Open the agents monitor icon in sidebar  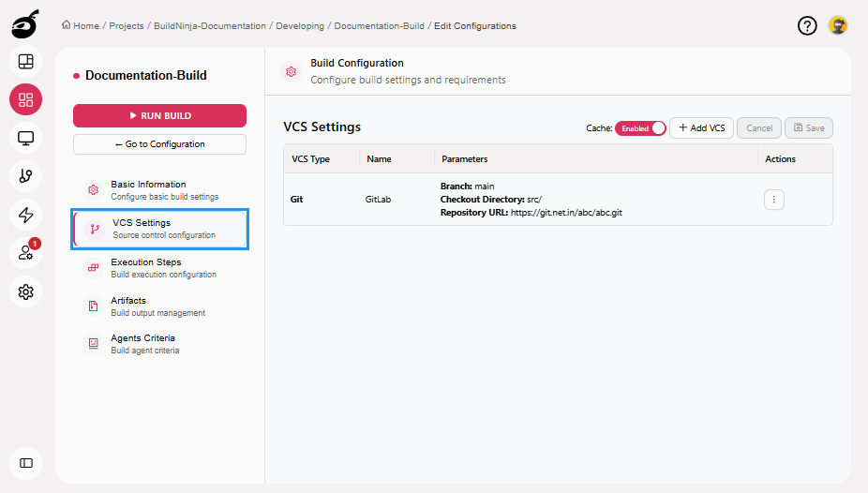pyautogui.click(x=26, y=138)
